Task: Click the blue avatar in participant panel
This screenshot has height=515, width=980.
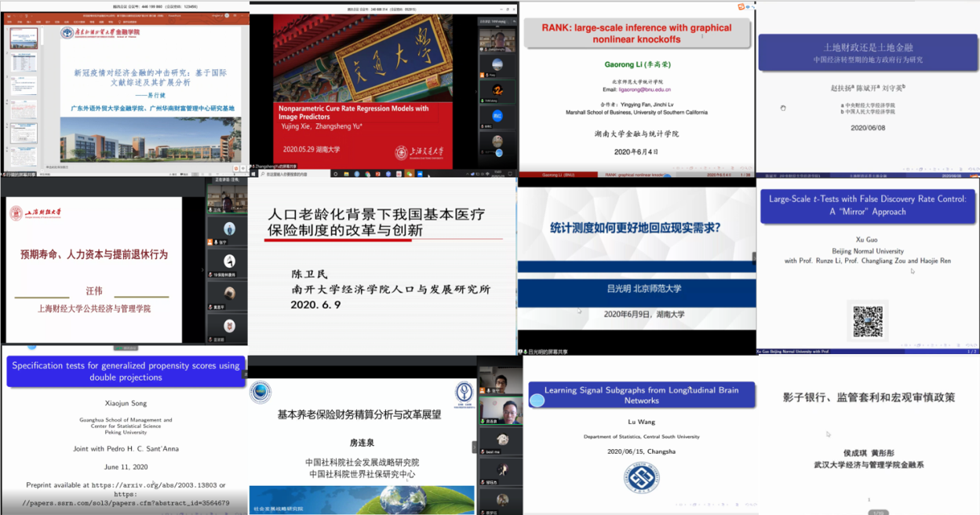Action: point(497,116)
